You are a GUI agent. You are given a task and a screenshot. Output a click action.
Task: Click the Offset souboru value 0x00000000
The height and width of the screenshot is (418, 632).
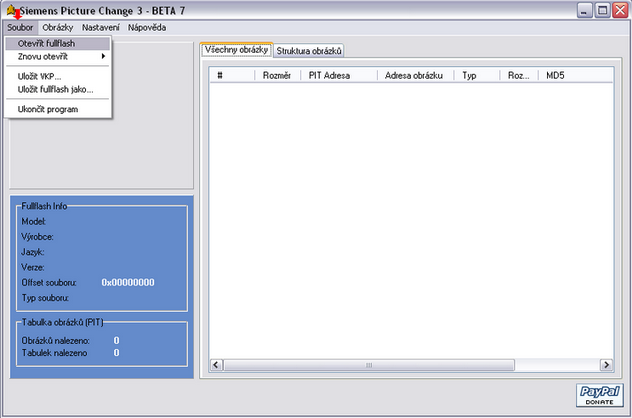[x=128, y=283]
